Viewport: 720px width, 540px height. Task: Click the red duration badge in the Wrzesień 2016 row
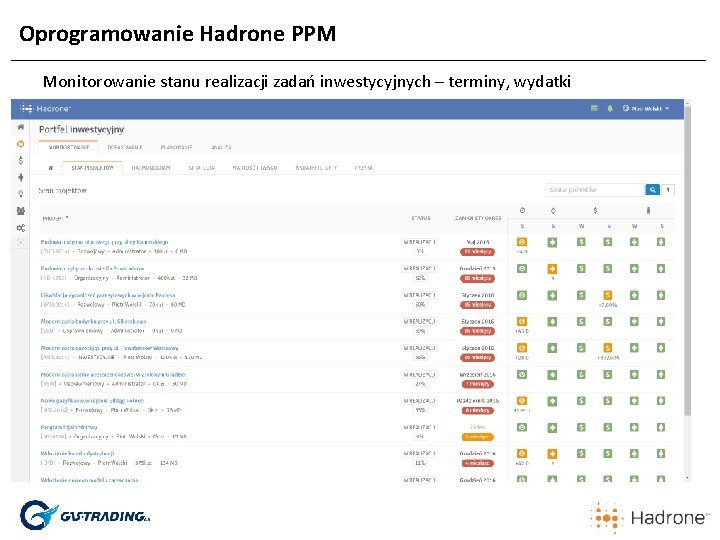tap(478, 384)
